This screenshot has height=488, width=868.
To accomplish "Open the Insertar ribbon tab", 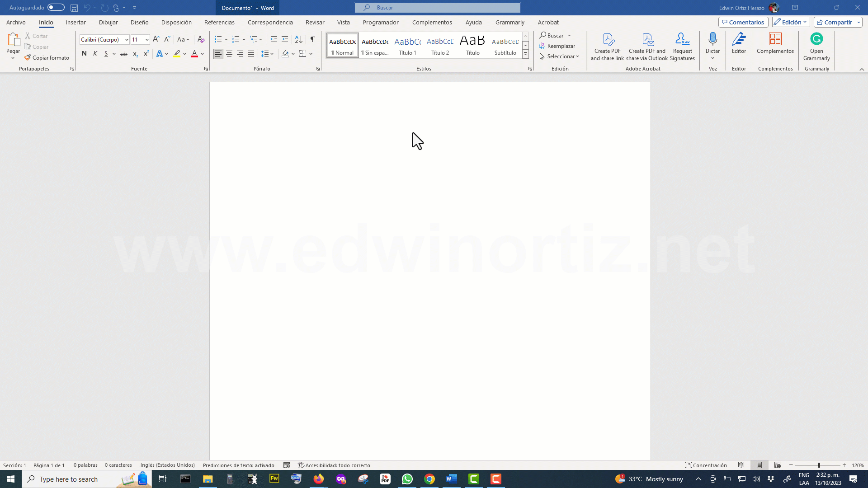I will [x=75, y=22].
